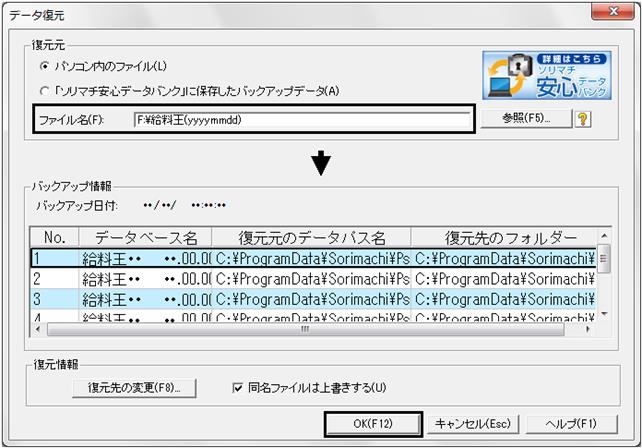Screen dimensions: 642x448
Task: Open the ソリマチ安心データバンク banner
Action: (547, 75)
